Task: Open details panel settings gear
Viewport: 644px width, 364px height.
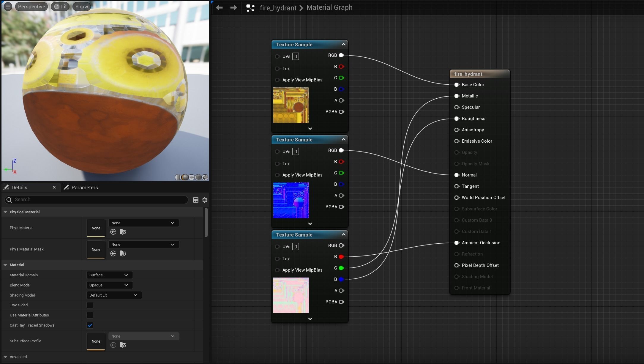Action: click(x=205, y=200)
